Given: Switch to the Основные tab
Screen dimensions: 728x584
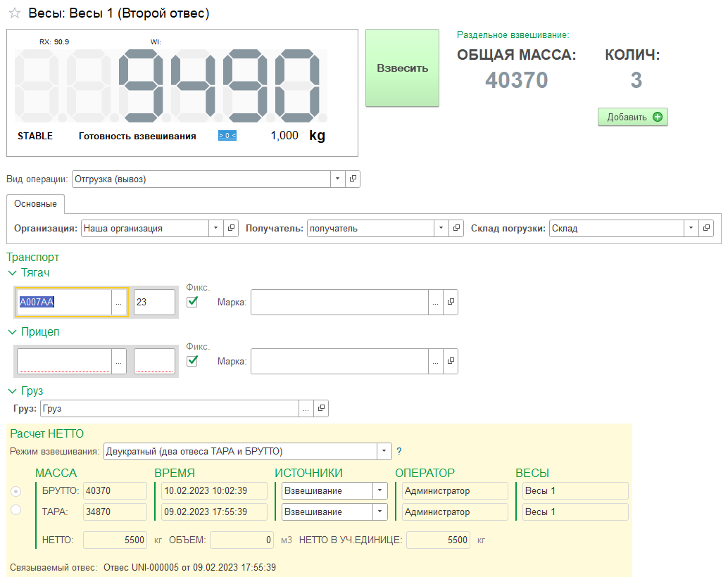Looking at the screenshot, I should click(36, 204).
